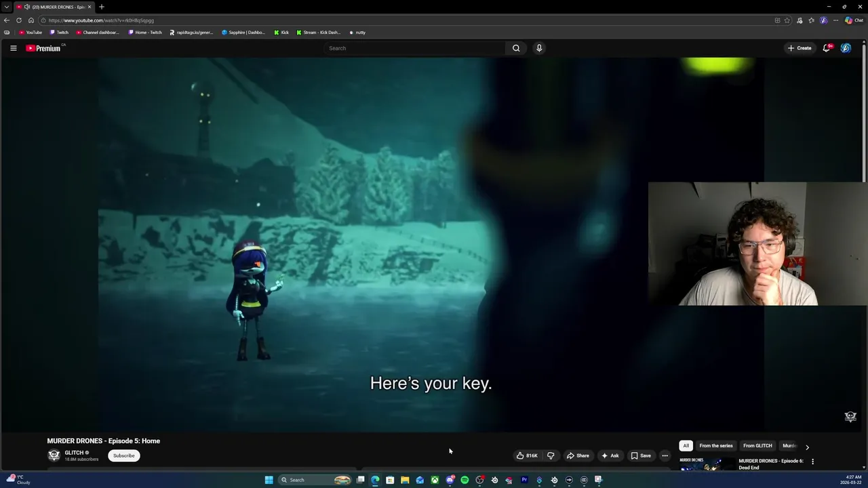This screenshot has width=868, height=488.
Task: Open the Kick bookmark
Action: tap(281, 33)
